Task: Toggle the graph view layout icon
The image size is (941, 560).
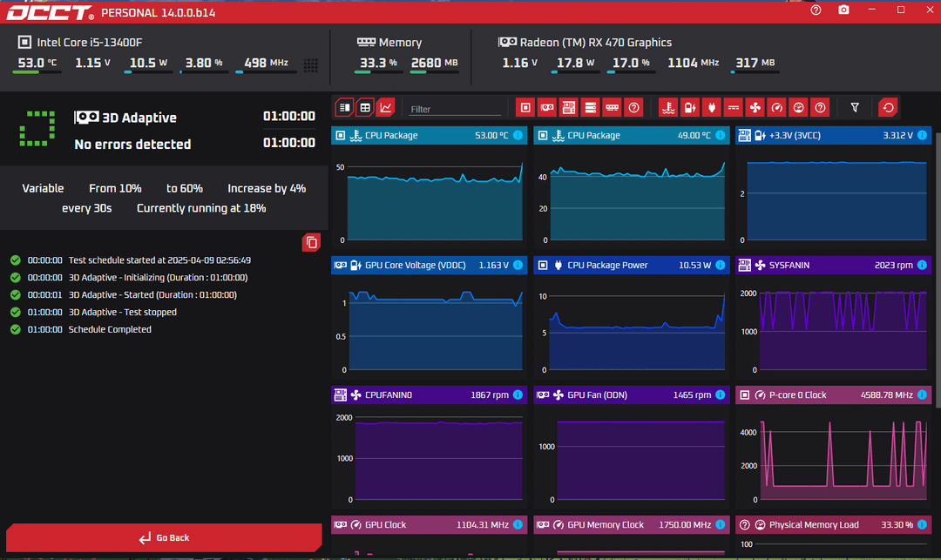Action: tap(385, 108)
